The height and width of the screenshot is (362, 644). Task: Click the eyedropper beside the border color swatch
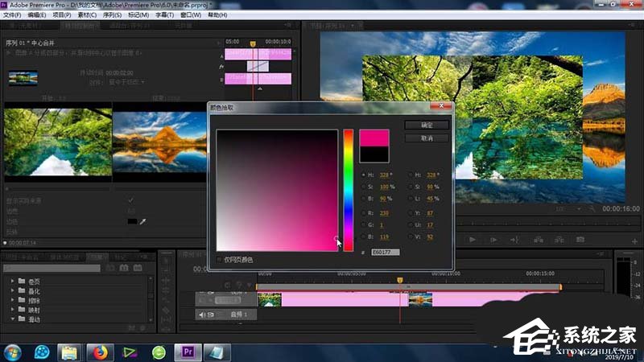(142, 221)
